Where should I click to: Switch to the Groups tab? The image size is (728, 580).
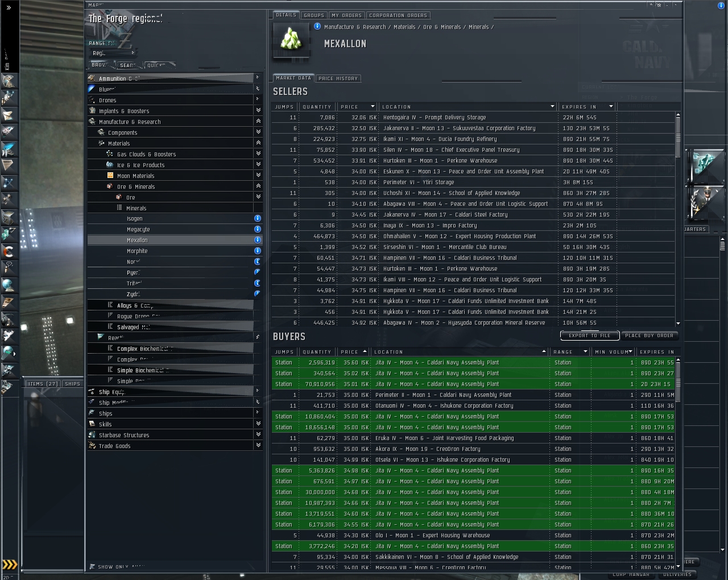point(314,15)
